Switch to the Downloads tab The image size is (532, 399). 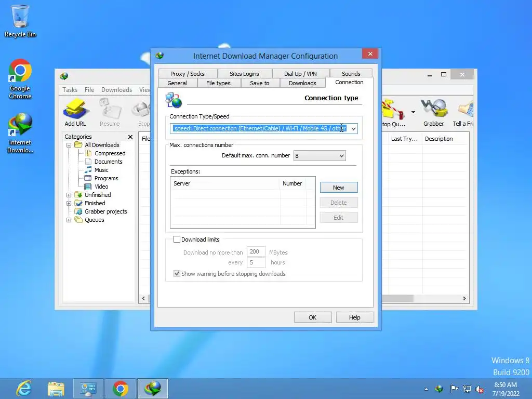tap(302, 83)
